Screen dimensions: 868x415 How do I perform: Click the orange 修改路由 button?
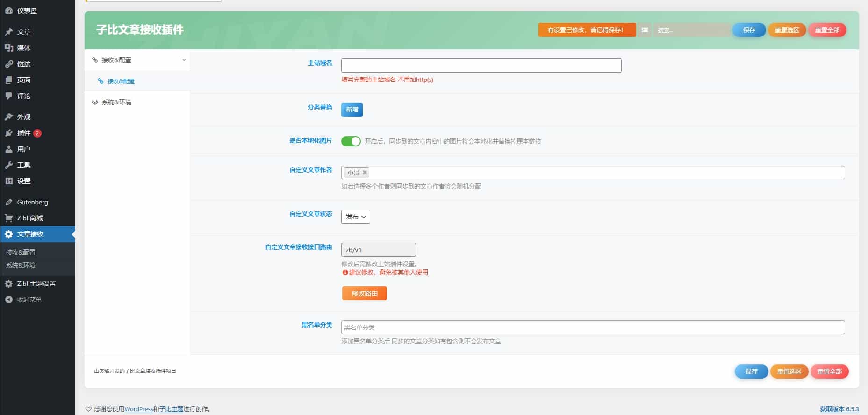[364, 293]
